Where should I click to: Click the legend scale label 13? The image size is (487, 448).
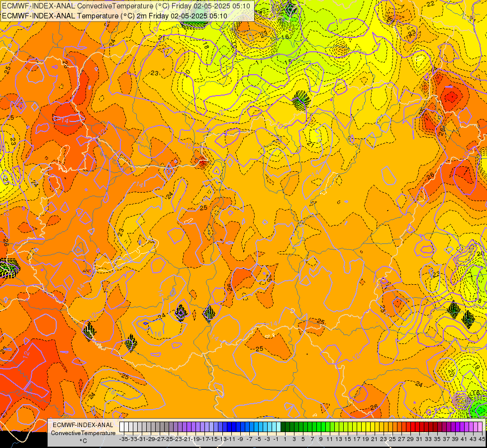339,439
